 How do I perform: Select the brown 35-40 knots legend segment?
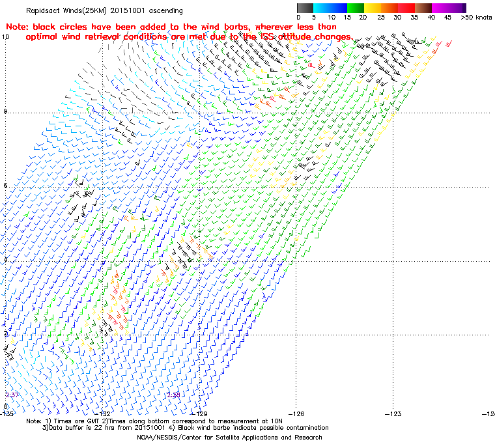point(423,8)
